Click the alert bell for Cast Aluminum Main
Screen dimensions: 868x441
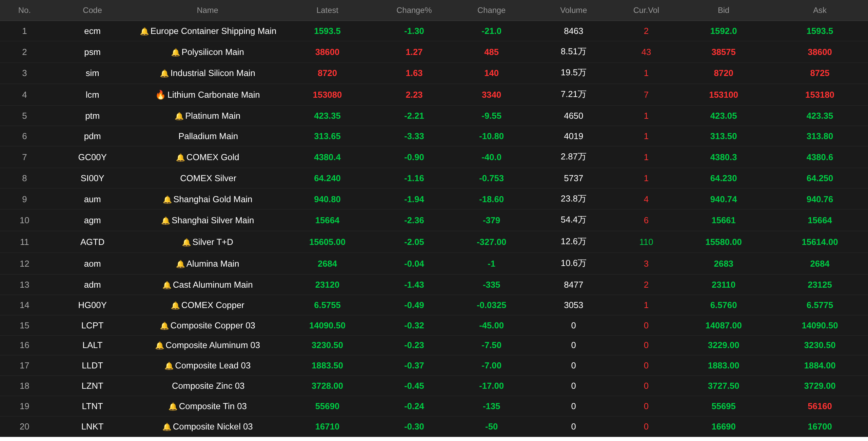coord(167,285)
